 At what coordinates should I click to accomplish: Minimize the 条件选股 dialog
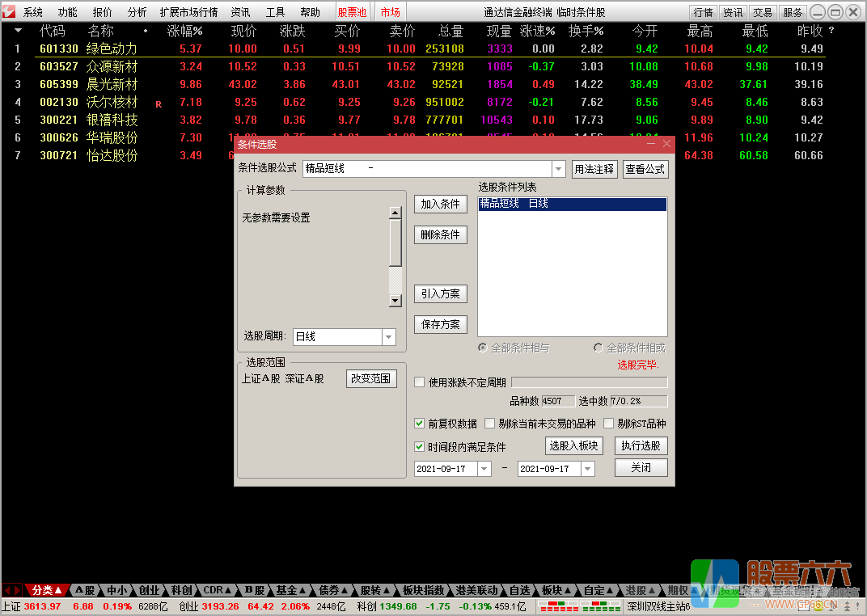[651, 144]
